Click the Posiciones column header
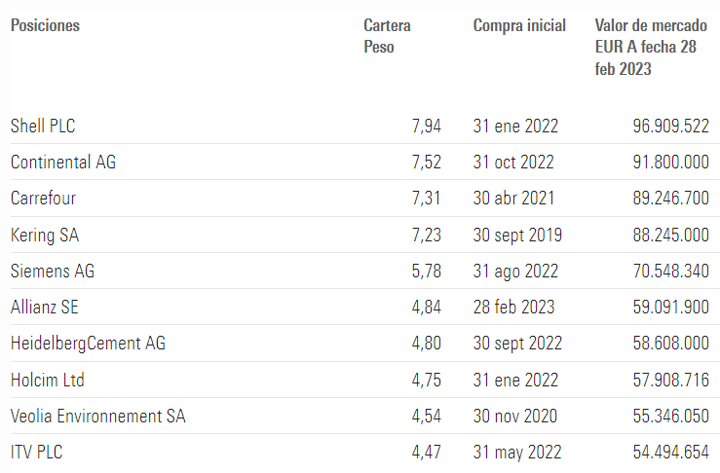This screenshot has width=720, height=473. [45, 26]
